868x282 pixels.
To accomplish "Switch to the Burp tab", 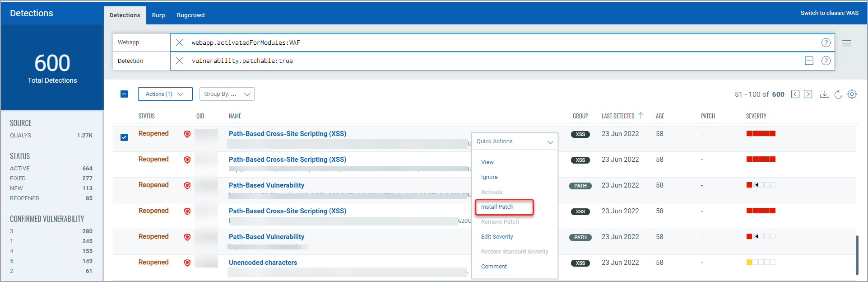I will point(158,15).
